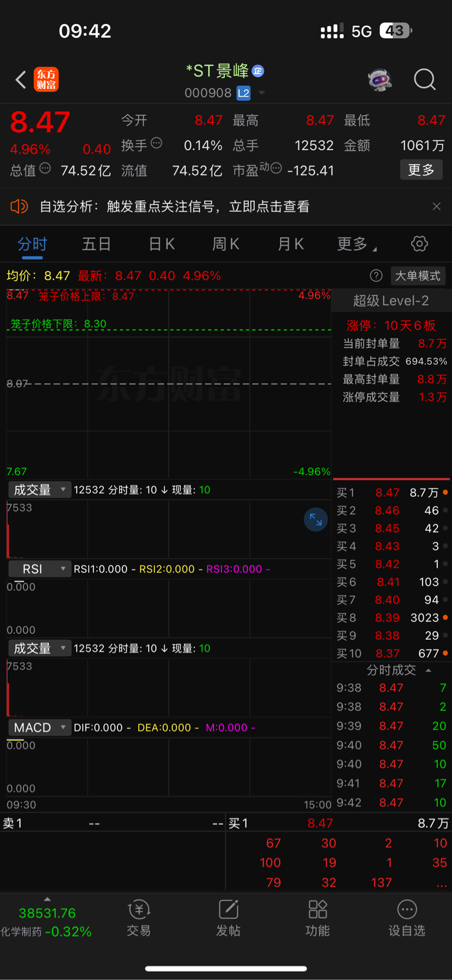Open the help question mark icon

pos(376,275)
